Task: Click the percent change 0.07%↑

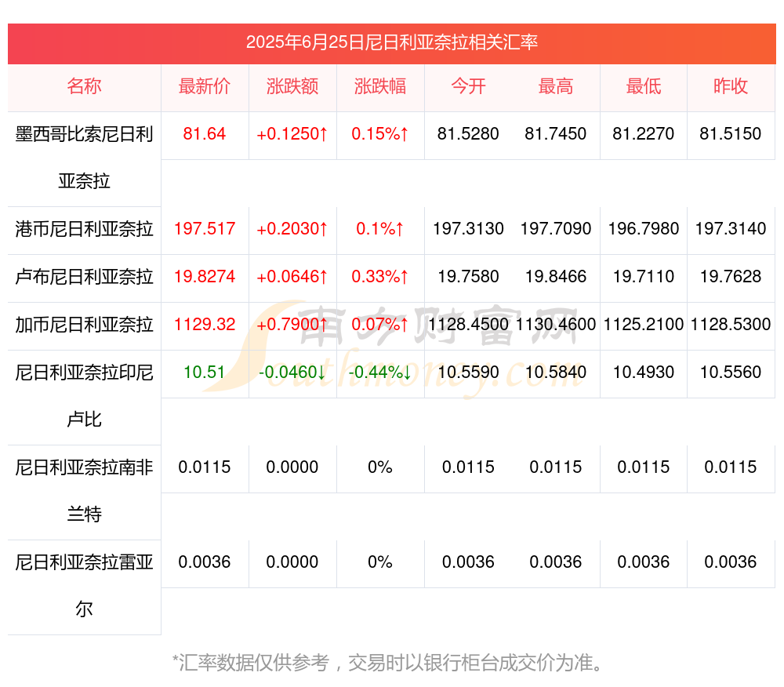Action: 380,325
